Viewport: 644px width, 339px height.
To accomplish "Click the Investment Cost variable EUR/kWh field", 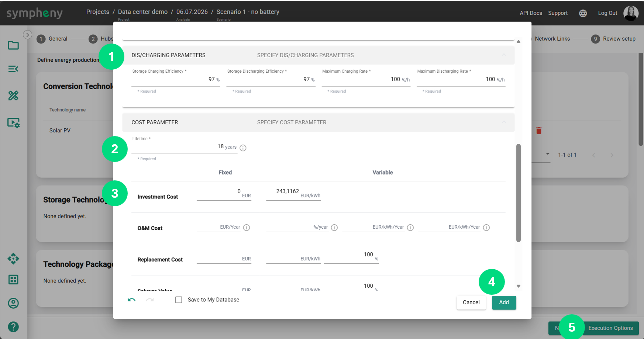I will pos(293,193).
